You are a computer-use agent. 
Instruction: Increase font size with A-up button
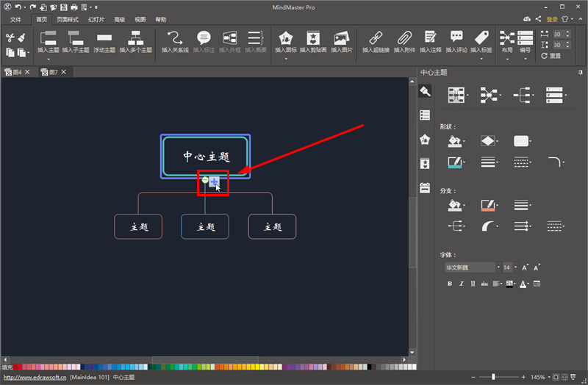(x=525, y=267)
